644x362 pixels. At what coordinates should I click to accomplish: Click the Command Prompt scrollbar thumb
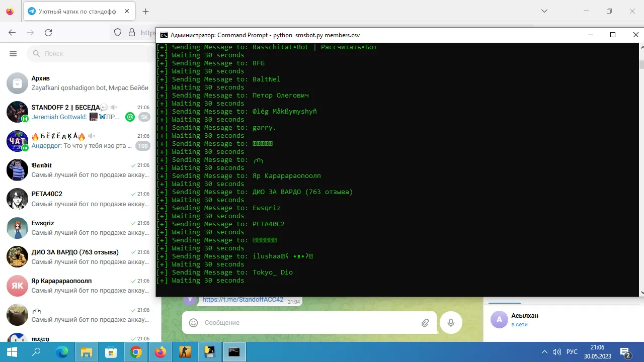pos(641,64)
